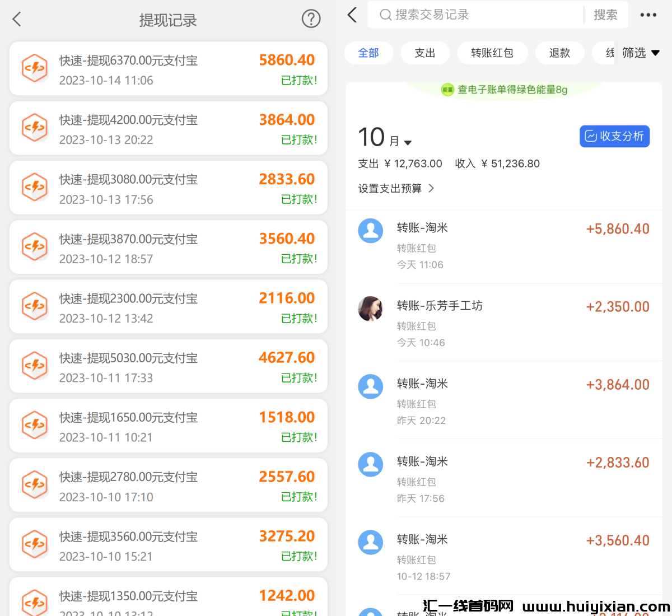Image resolution: width=672 pixels, height=616 pixels.
Task: Click the 收支分析 button
Action: [614, 136]
